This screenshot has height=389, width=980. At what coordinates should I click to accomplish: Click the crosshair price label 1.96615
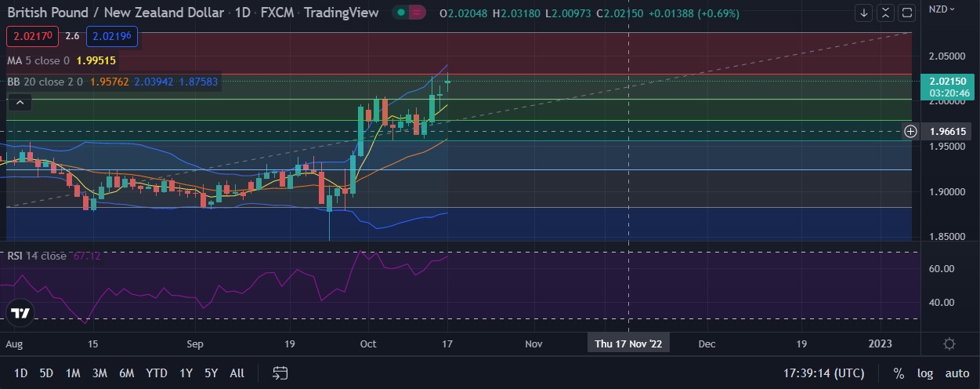(948, 131)
